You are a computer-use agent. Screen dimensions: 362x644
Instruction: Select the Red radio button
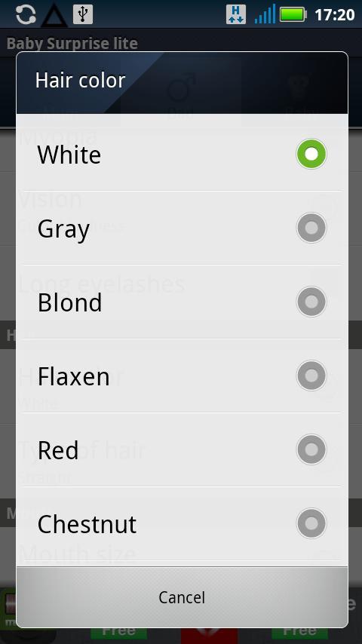point(311,449)
